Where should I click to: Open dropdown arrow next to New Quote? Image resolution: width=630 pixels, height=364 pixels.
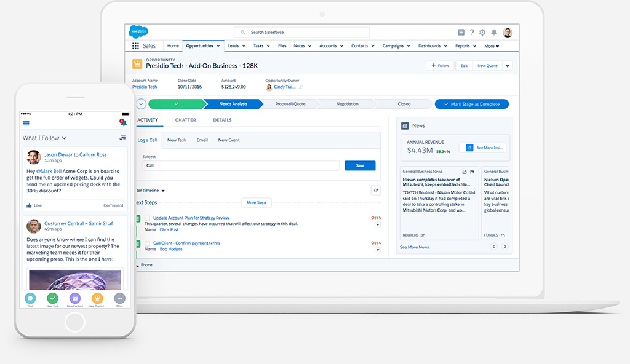pos(508,66)
